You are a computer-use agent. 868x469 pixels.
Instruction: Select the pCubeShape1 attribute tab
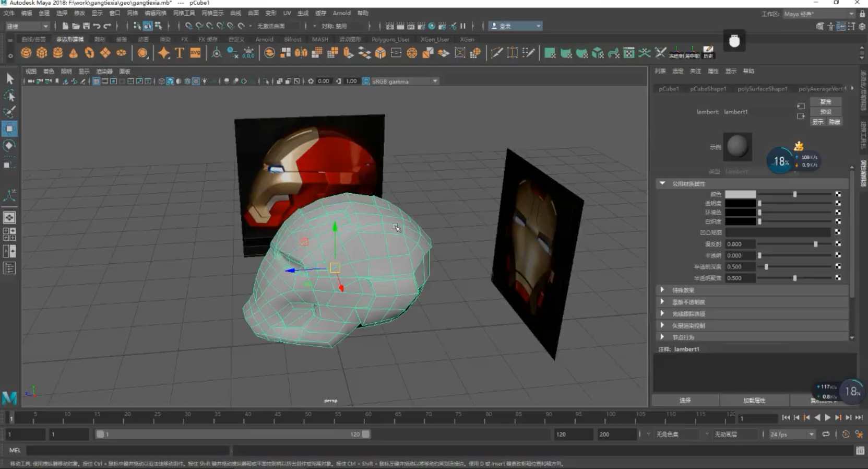point(708,89)
